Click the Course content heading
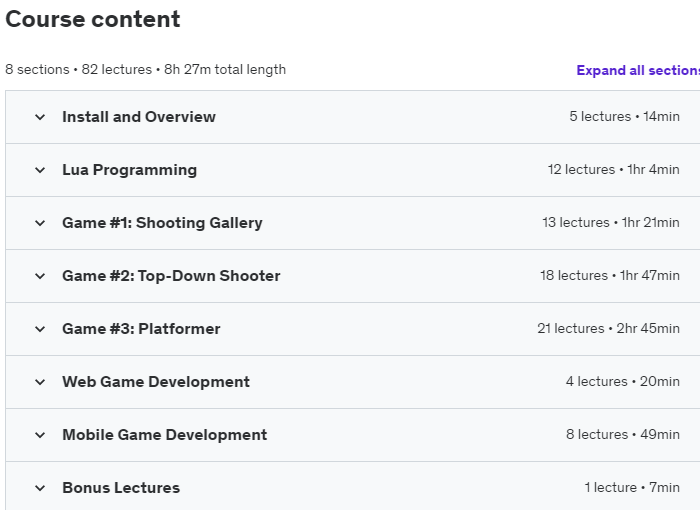 tap(93, 19)
